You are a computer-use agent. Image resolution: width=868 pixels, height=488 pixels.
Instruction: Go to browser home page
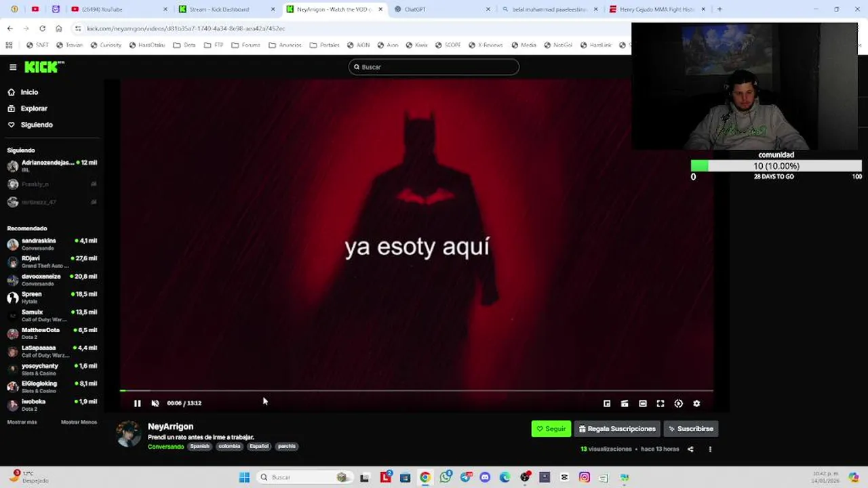pyautogui.click(x=58, y=28)
